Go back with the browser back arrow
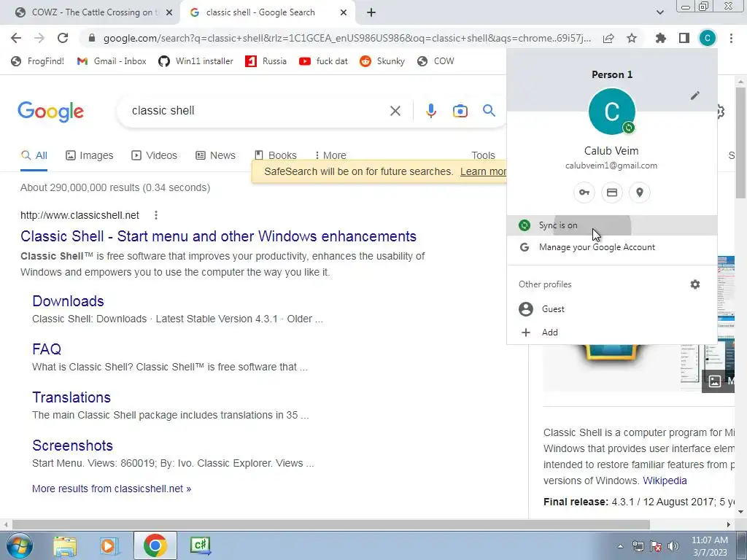The image size is (747, 560). [16, 38]
